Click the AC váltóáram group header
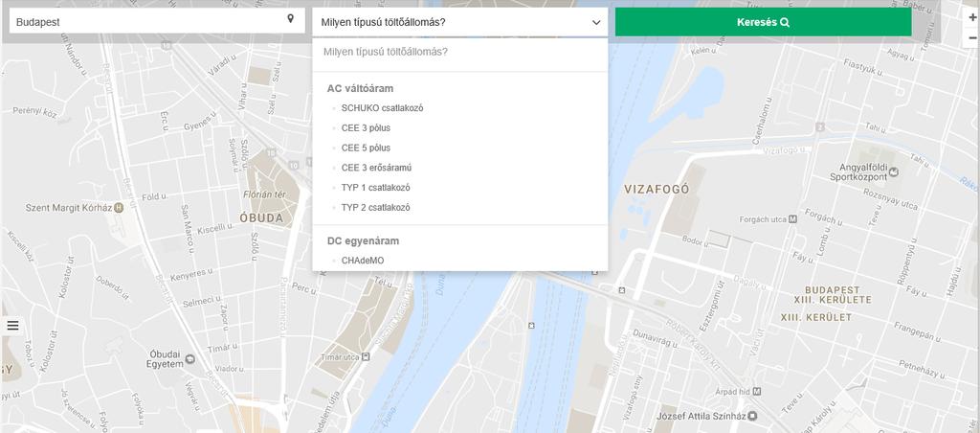Image resolution: width=980 pixels, height=433 pixels. tap(360, 88)
